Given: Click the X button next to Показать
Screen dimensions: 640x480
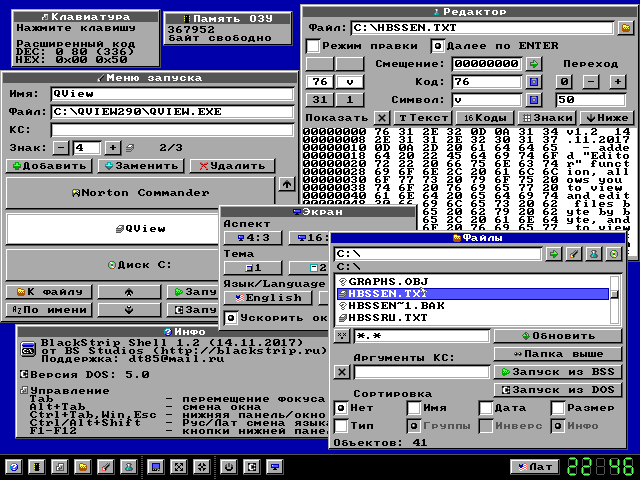Looking at the screenshot, I should pos(382,118).
